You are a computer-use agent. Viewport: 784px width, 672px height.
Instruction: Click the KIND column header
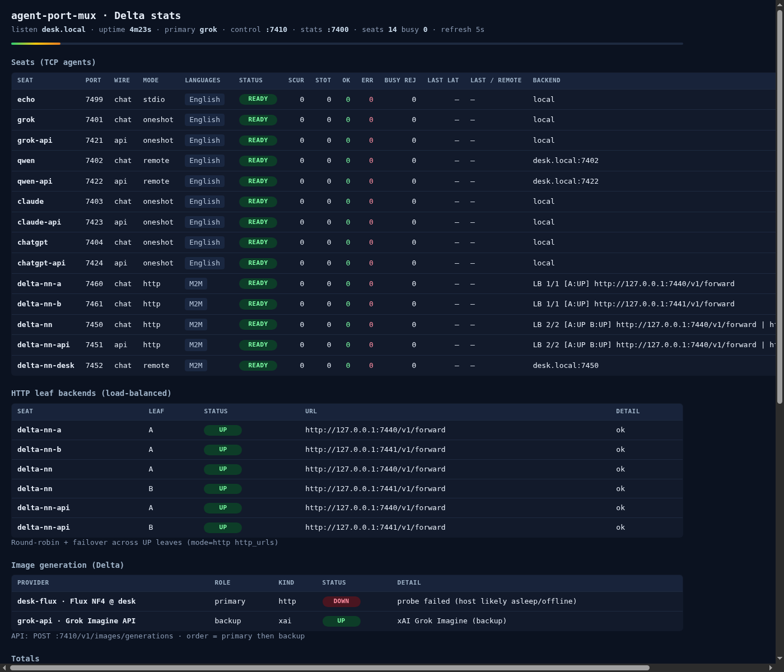click(x=286, y=582)
